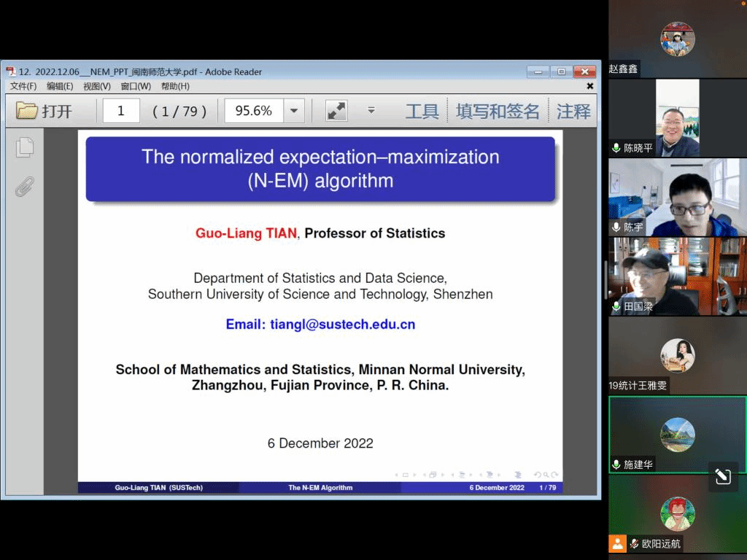Viewport: 747px width, 560px height.
Task: Open the page thumbnails panel icon
Action: pos(25,147)
